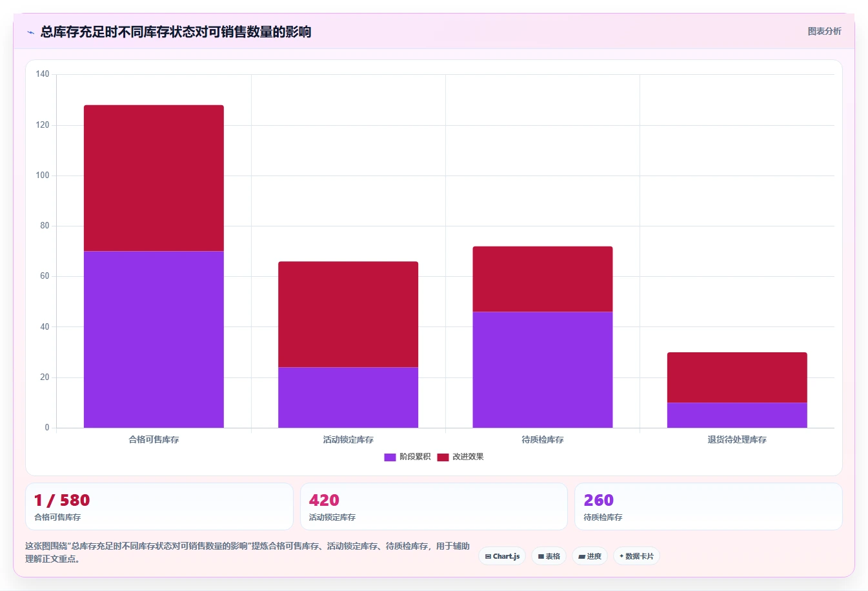Click the red segment of 退货待处理库存 bar
This screenshot has width=868, height=591.
pos(737,377)
